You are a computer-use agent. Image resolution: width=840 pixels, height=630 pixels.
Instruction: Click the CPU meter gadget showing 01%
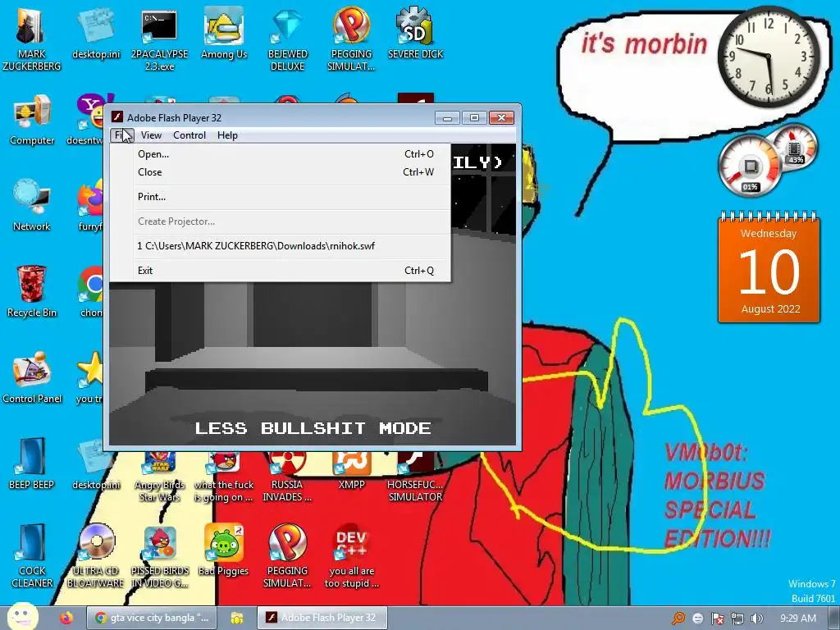point(750,166)
